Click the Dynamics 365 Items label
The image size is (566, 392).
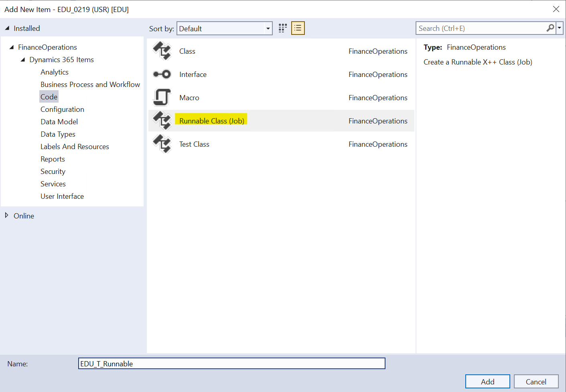coord(61,60)
